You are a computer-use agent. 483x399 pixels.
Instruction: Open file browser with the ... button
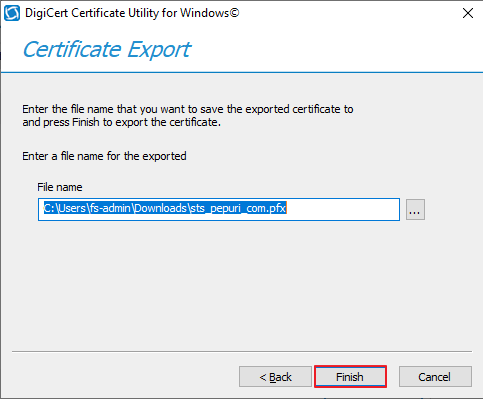point(415,210)
